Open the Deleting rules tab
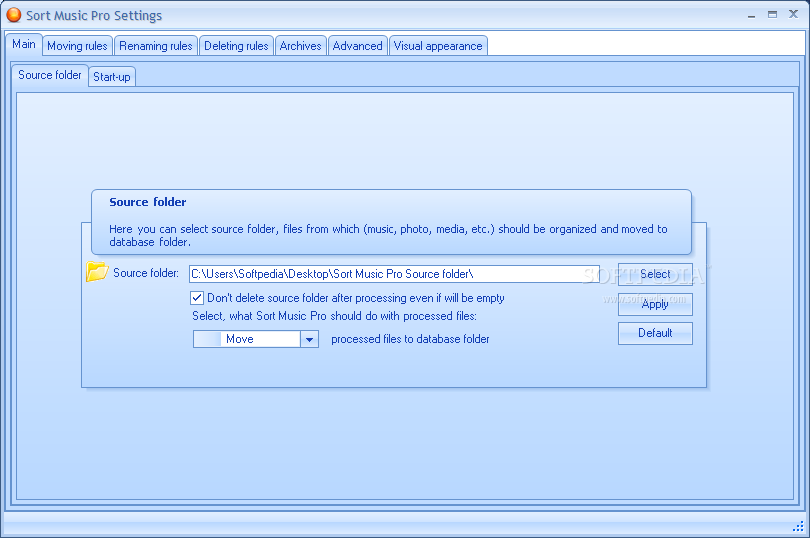The image size is (810, 538). tap(236, 46)
